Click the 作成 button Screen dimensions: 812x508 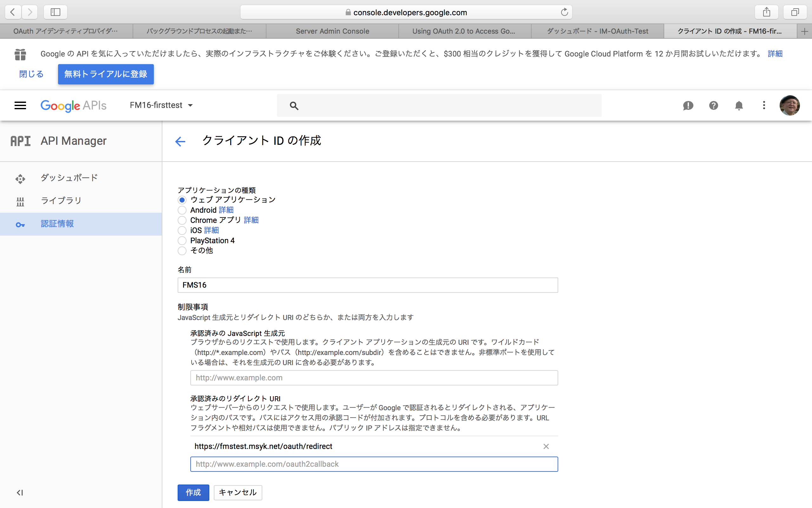click(x=193, y=492)
